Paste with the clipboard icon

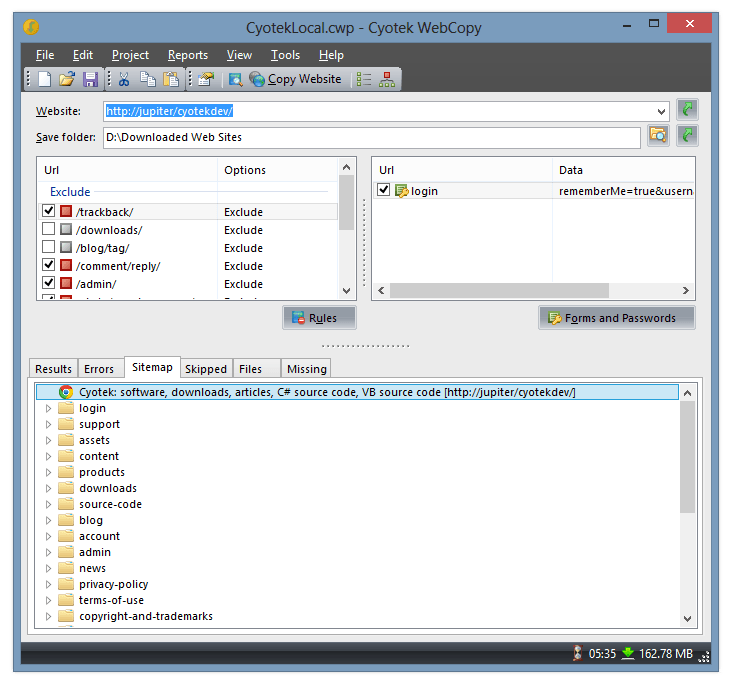pos(171,79)
